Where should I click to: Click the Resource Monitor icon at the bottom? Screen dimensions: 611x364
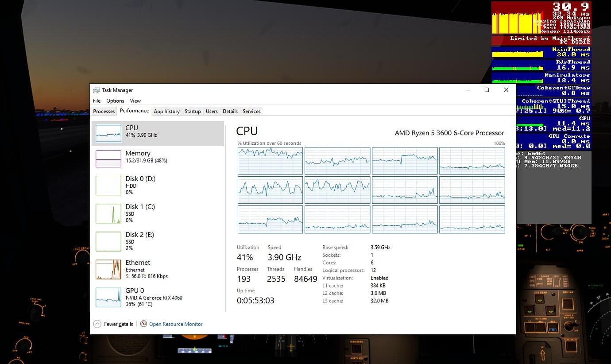click(x=143, y=324)
